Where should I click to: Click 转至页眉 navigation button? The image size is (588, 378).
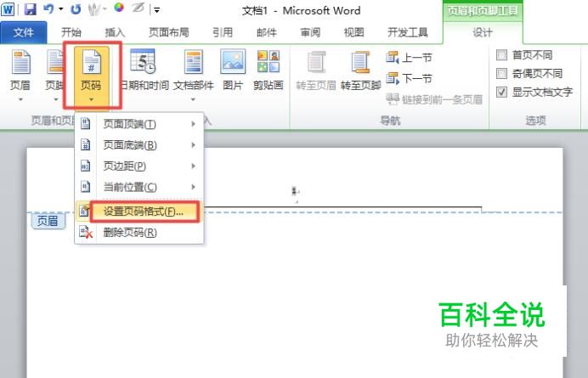click(316, 71)
